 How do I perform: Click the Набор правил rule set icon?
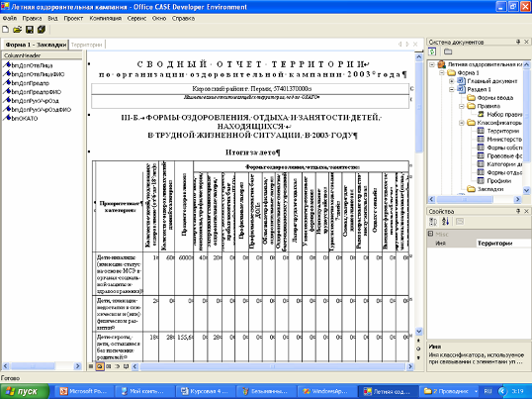[482, 114]
